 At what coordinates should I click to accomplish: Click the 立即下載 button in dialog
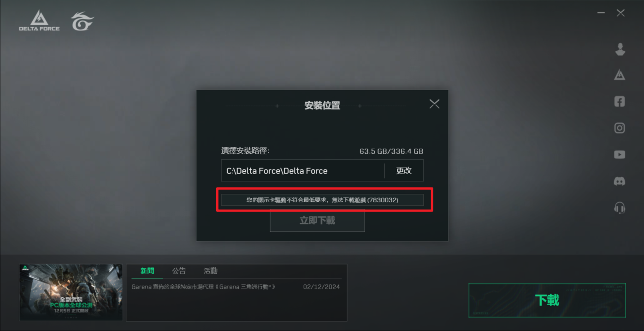click(317, 221)
